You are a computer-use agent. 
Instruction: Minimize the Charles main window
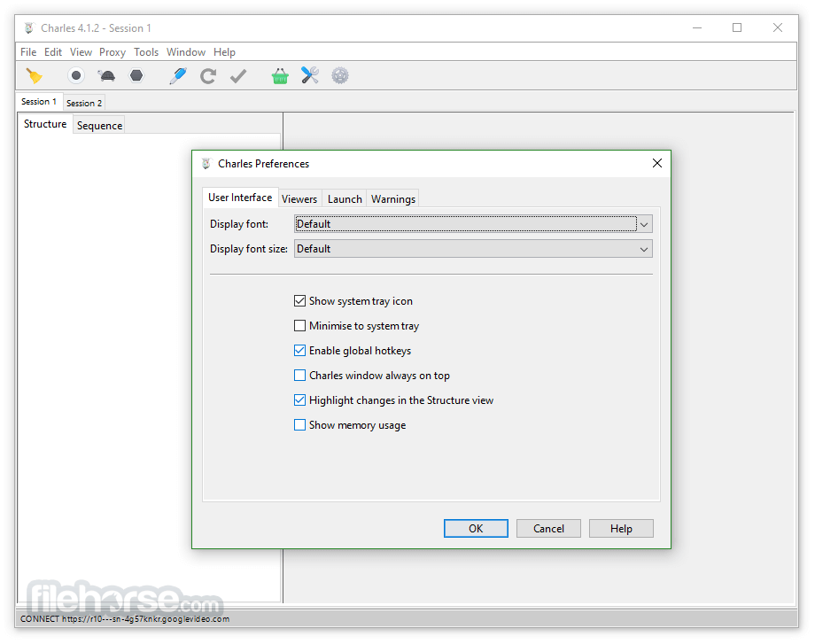tap(697, 27)
